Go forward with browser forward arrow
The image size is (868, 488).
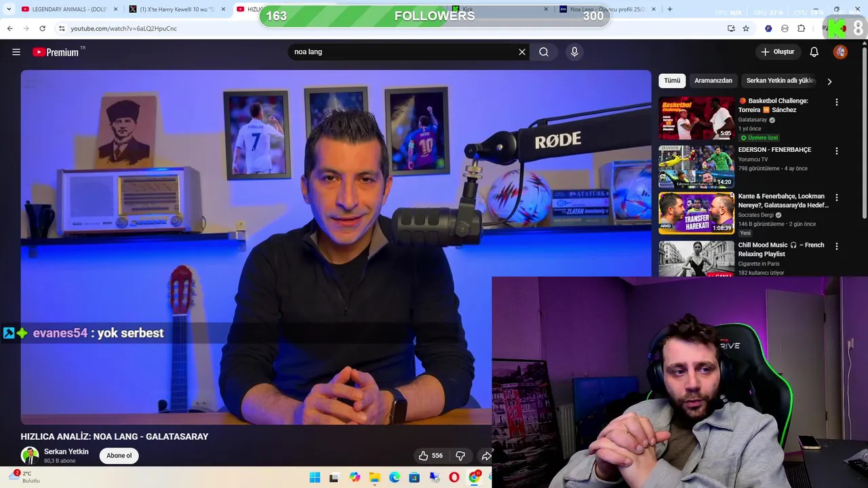point(26,28)
